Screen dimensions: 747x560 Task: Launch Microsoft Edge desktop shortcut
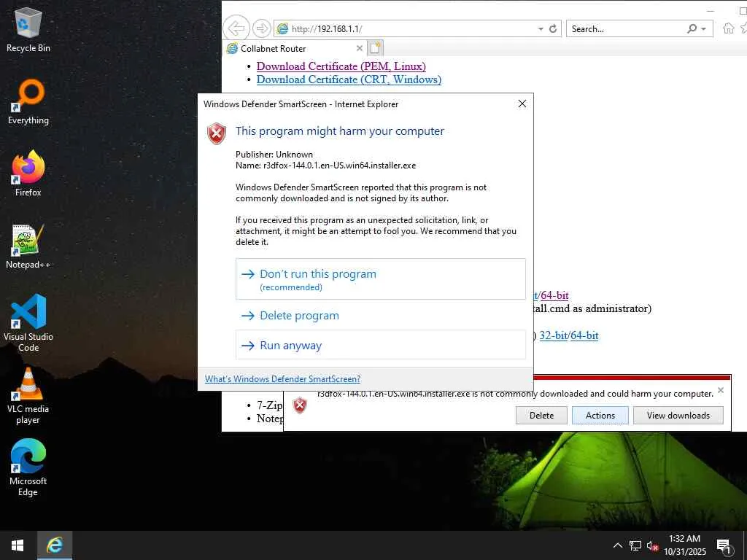28,467
